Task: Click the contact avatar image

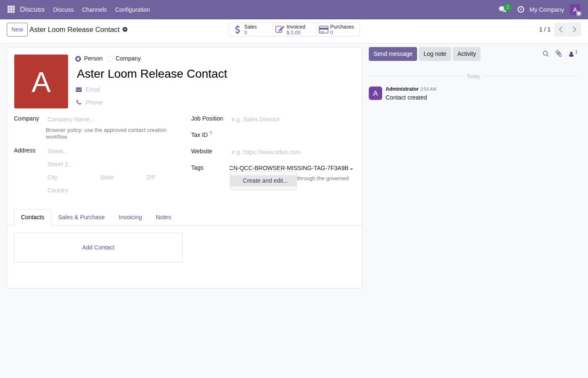Action: coord(41,81)
